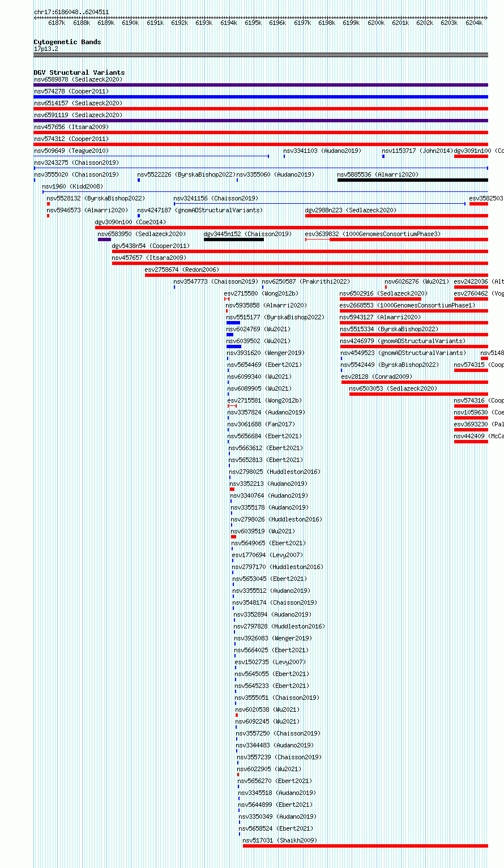Click the nsv509649 (Teague2010) label
The image size is (504, 868).
(x=71, y=151)
